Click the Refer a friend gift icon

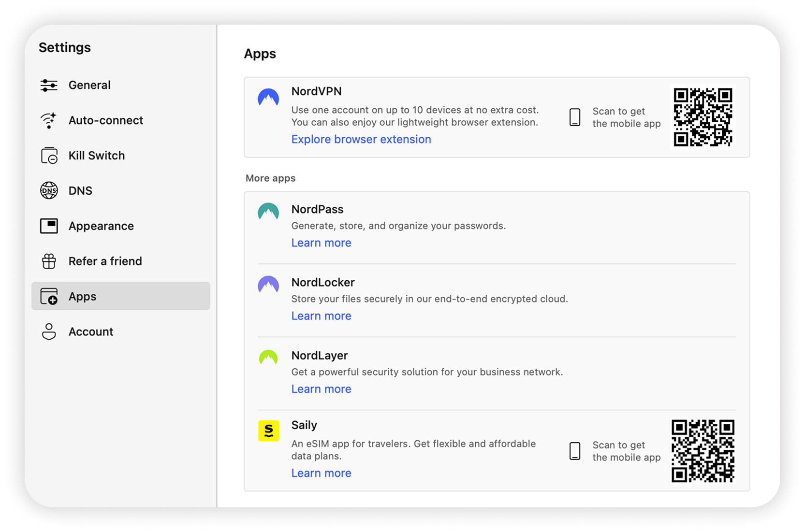point(48,261)
